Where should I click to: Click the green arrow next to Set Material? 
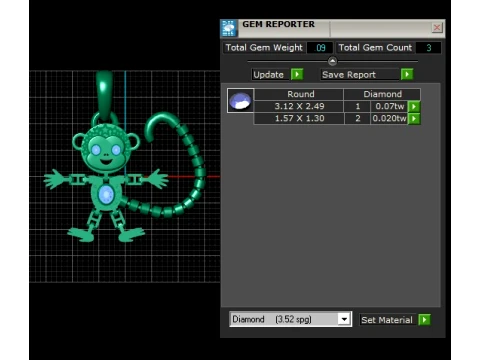pyautogui.click(x=424, y=320)
